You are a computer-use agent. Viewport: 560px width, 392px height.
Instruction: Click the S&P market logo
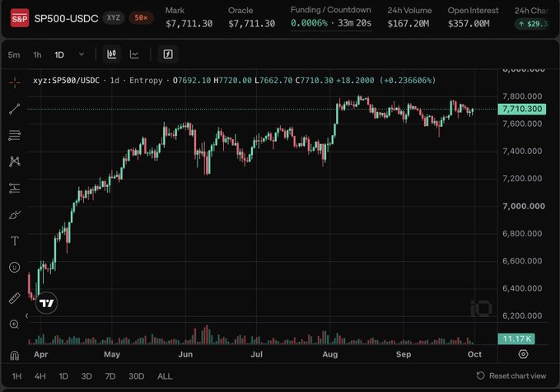click(20, 18)
